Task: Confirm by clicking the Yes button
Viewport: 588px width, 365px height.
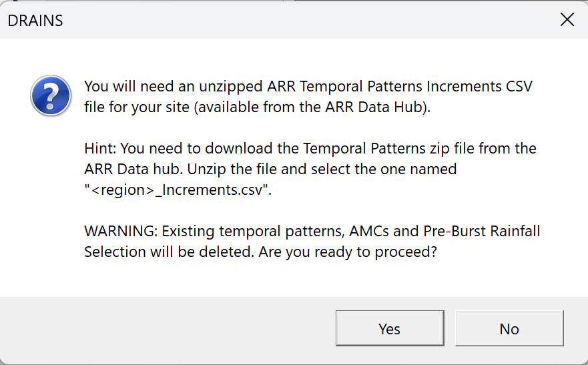Action: coord(390,328)
